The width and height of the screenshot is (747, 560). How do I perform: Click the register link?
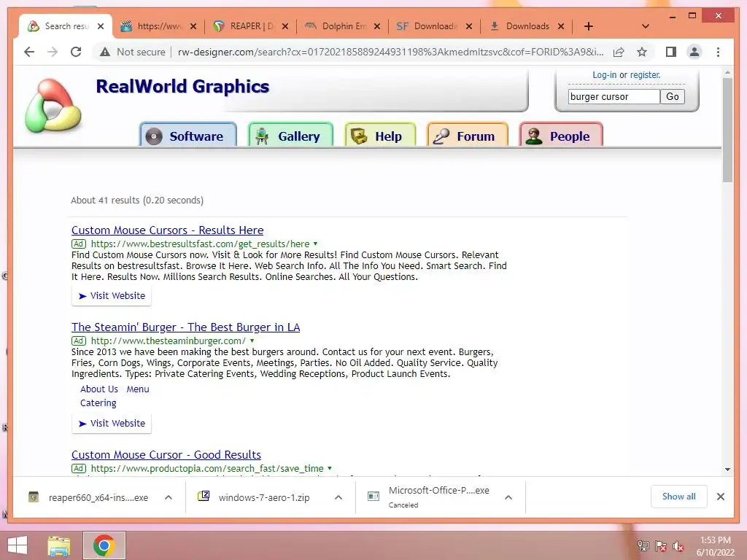coord(645,75)
